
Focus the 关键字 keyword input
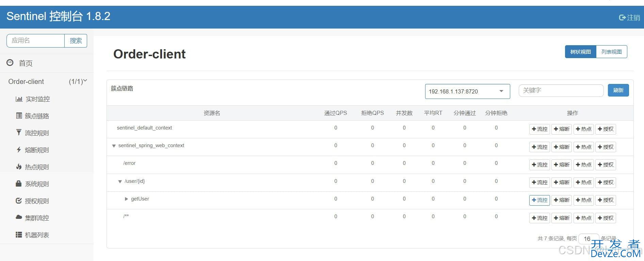[561, 90]
